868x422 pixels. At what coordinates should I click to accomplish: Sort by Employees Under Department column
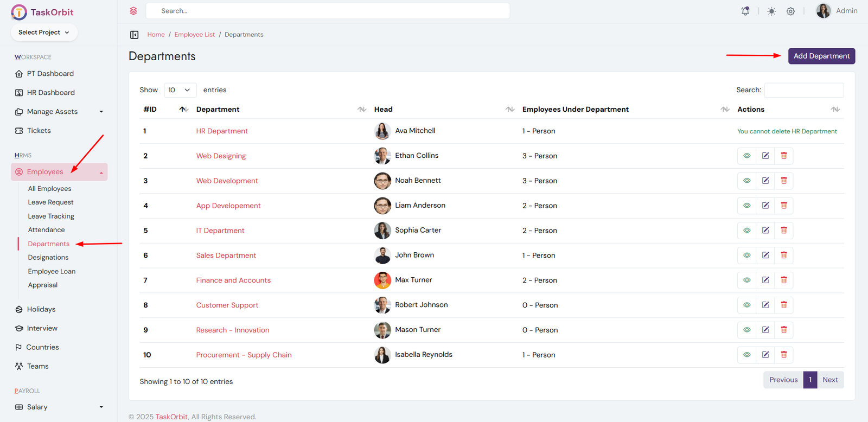626,110
